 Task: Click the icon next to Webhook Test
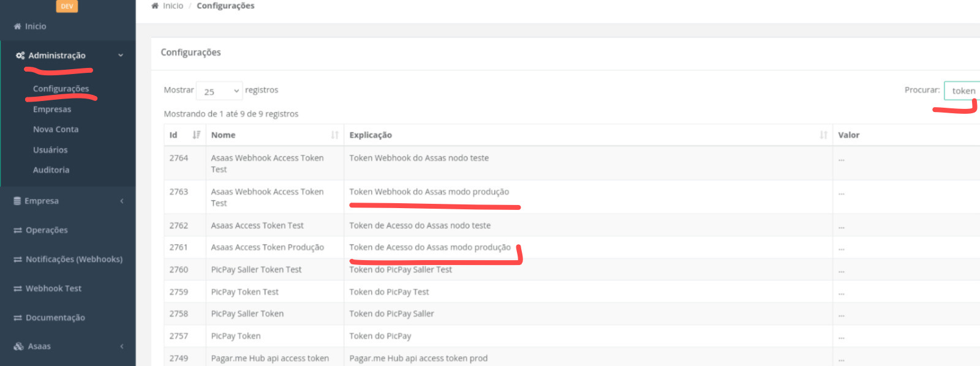[18, 289]
